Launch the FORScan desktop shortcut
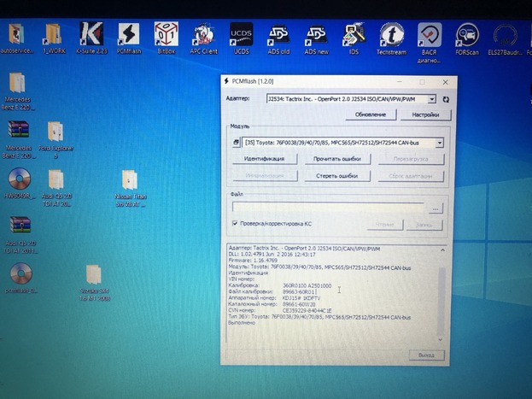Screen dimensions: 532x399 (466, 37)
